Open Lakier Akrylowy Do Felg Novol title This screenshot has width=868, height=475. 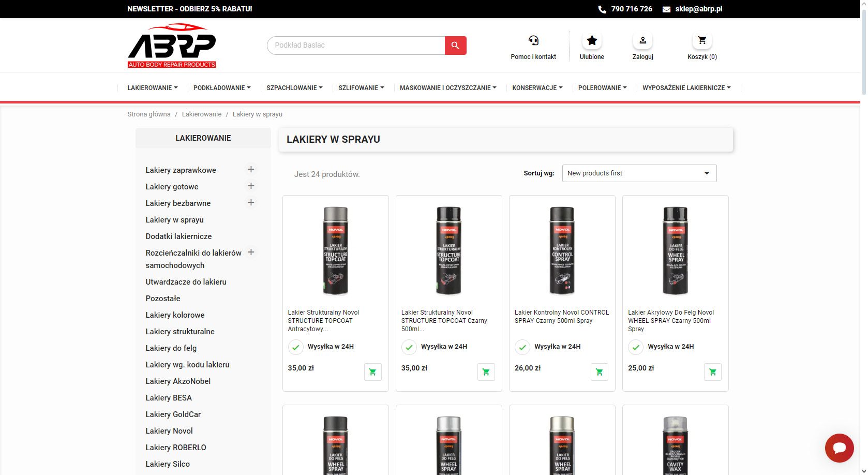click(x=671, y=321)
